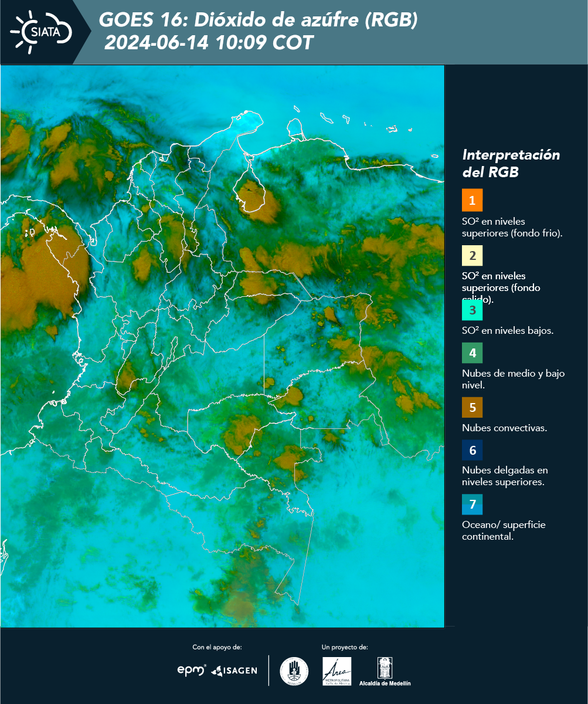Click the text 'Nubes de medio y bajo nivel.'

[x=514, y=380]
